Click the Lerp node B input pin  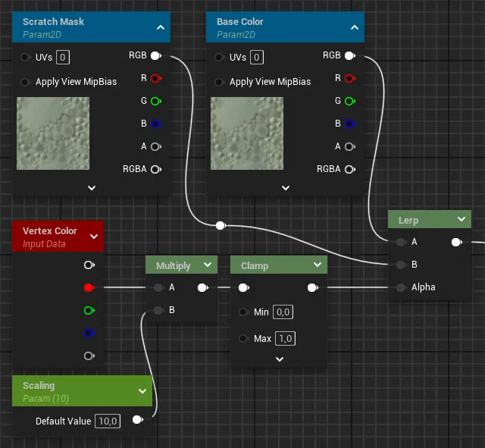point(401,265)
